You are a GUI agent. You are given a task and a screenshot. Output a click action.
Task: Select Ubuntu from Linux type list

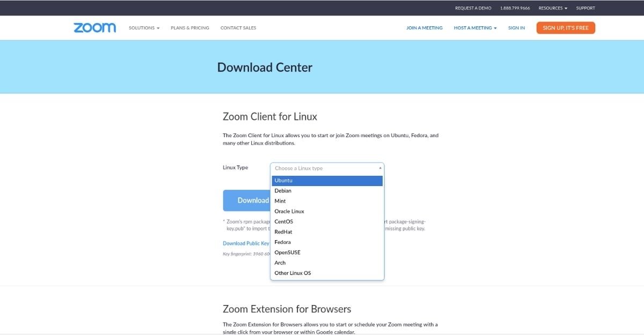point(327,181)
